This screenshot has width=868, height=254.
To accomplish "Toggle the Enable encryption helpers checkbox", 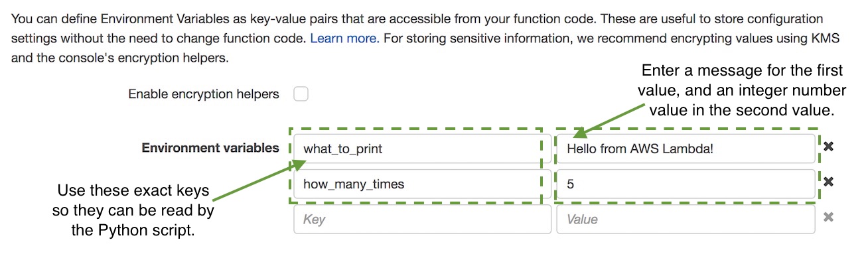I will (301, 94).
